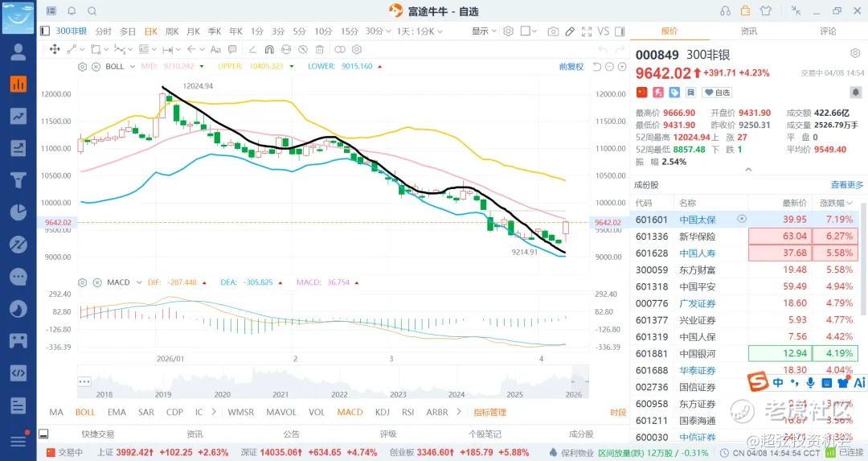
Task: Open the pie chart icon in the sidebar
Action: point(18,212)
